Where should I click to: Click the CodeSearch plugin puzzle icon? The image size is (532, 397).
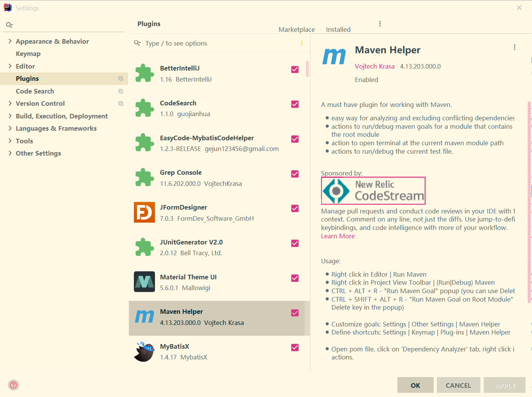point(145,108)
